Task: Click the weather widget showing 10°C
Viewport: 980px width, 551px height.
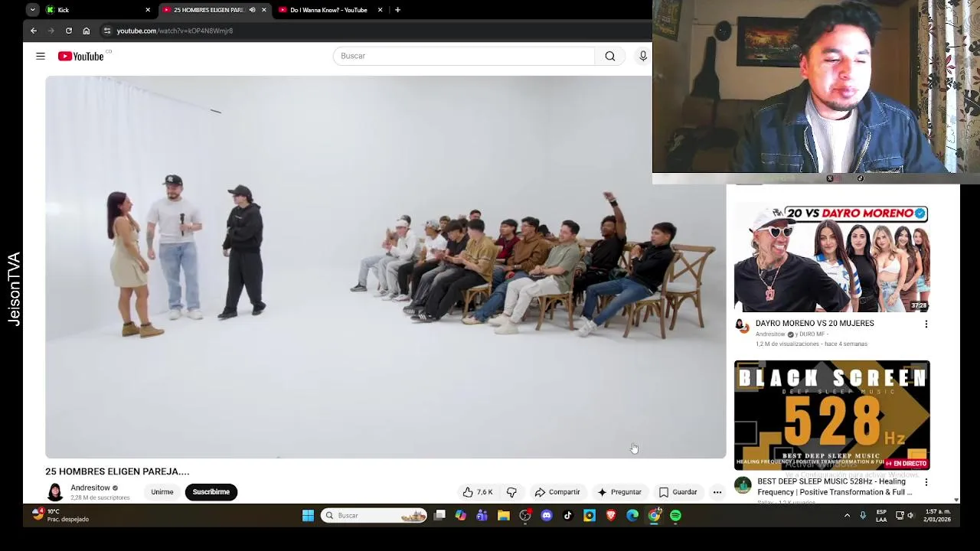Action: tap(61, 515)
